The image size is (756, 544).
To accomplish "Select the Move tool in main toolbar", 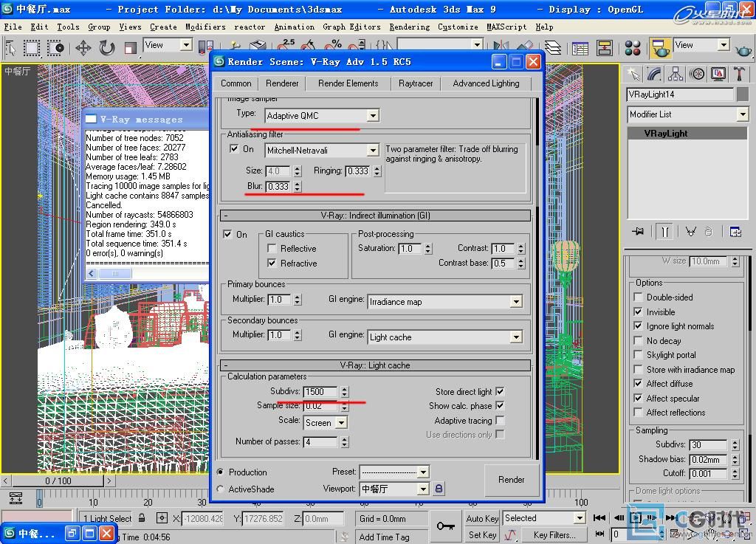I will [x=83, y=49].
